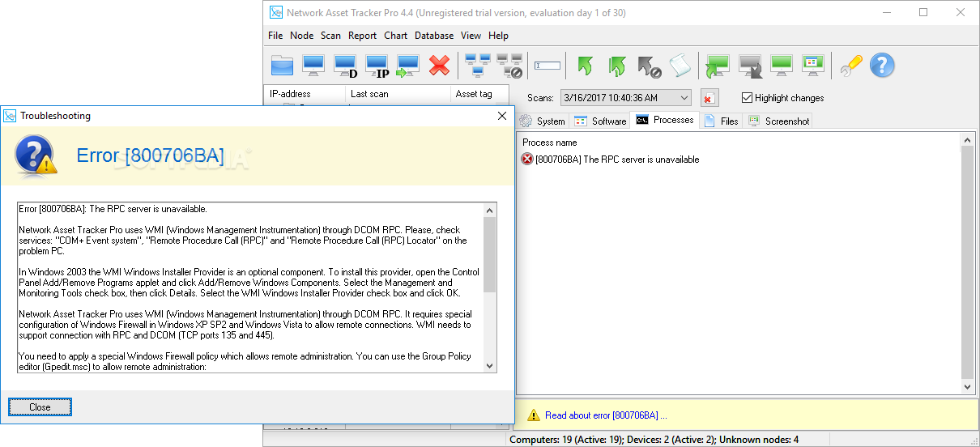Click the red error icon in Processes list

click(x=527, y=160)
